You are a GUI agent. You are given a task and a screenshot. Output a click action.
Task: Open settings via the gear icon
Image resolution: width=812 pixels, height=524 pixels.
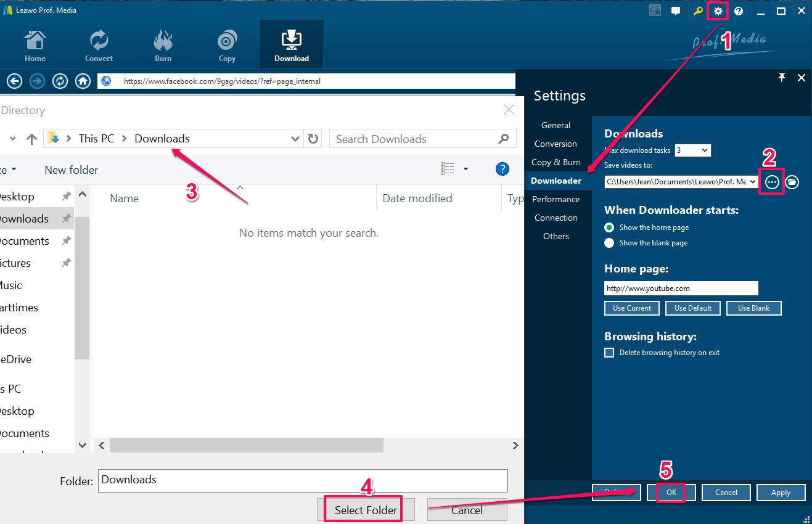tap(718, 10)
